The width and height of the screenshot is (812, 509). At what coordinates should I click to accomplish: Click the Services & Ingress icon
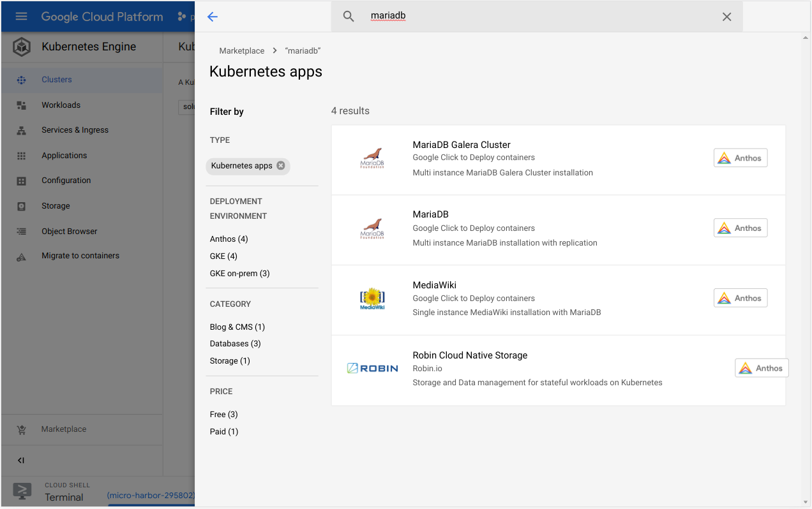[x=21, y=130]
